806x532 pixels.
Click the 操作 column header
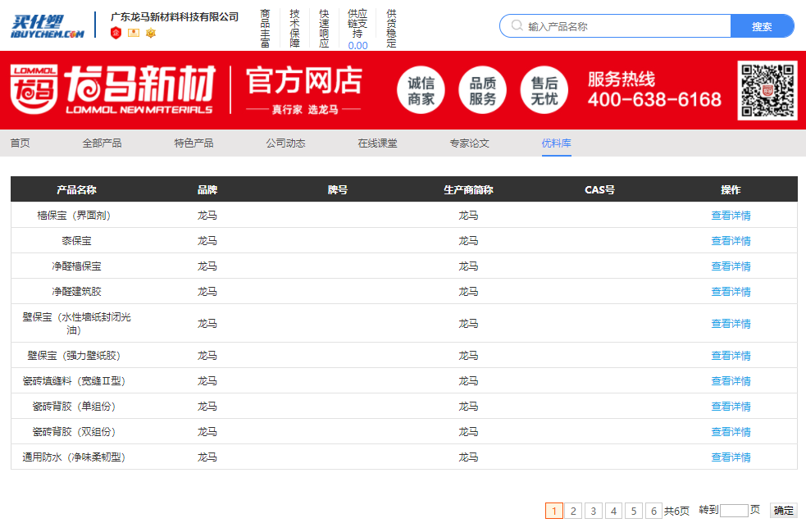point(731,189)
